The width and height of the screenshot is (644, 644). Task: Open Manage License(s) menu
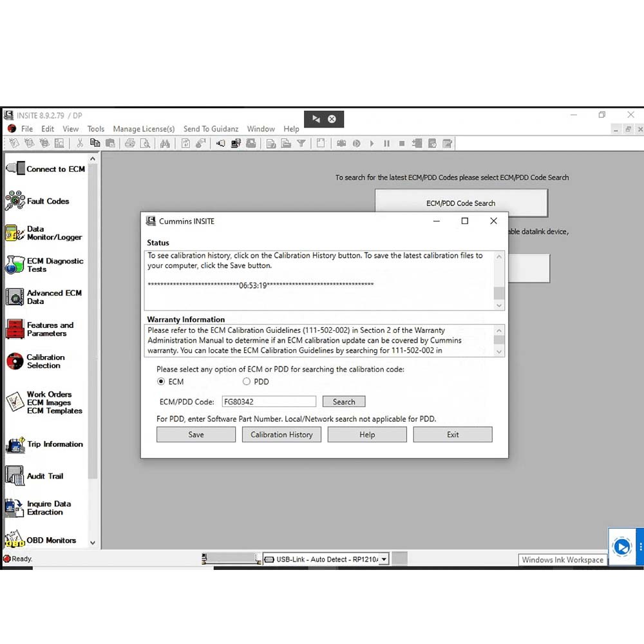coord(144,129)
